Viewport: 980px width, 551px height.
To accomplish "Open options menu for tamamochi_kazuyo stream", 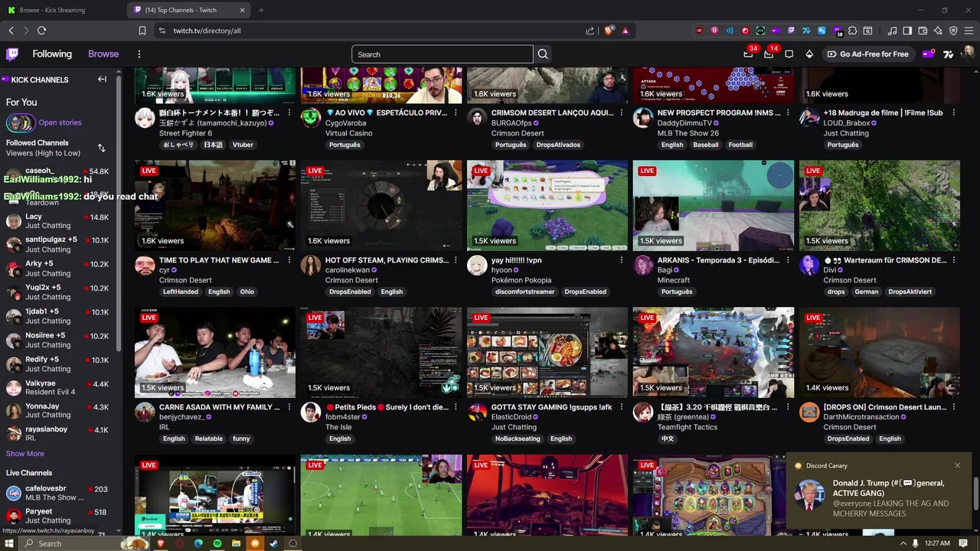I will point(289,112).
